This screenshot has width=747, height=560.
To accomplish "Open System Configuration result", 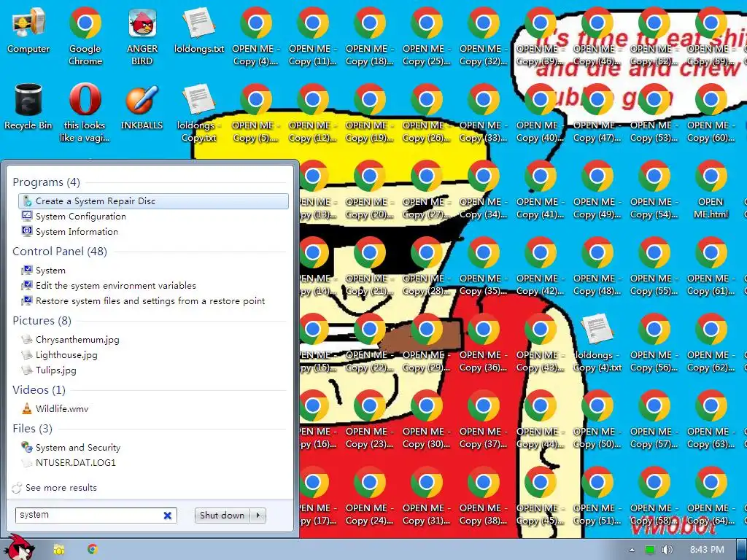I will tap(153, 216).
